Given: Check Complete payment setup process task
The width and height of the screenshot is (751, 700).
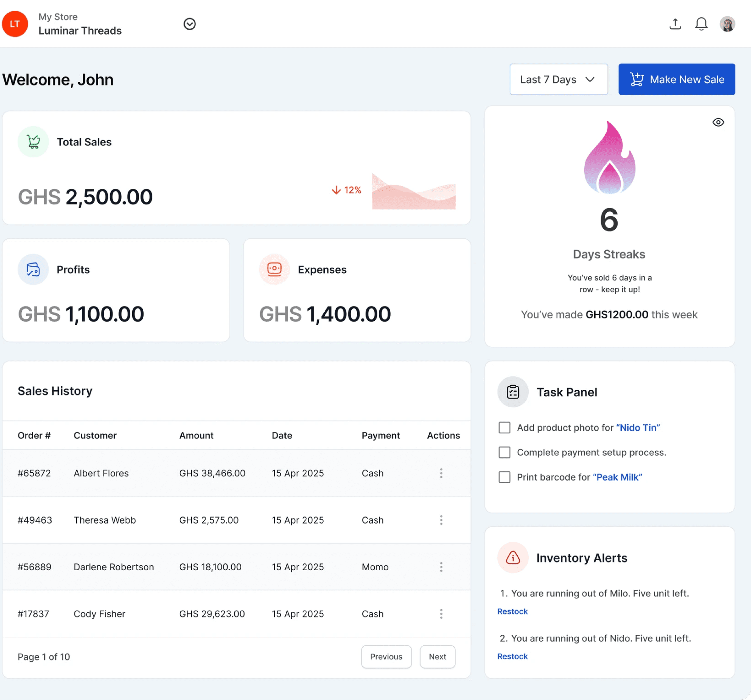Looking at the screenshot, I should [x=504, y=452].
